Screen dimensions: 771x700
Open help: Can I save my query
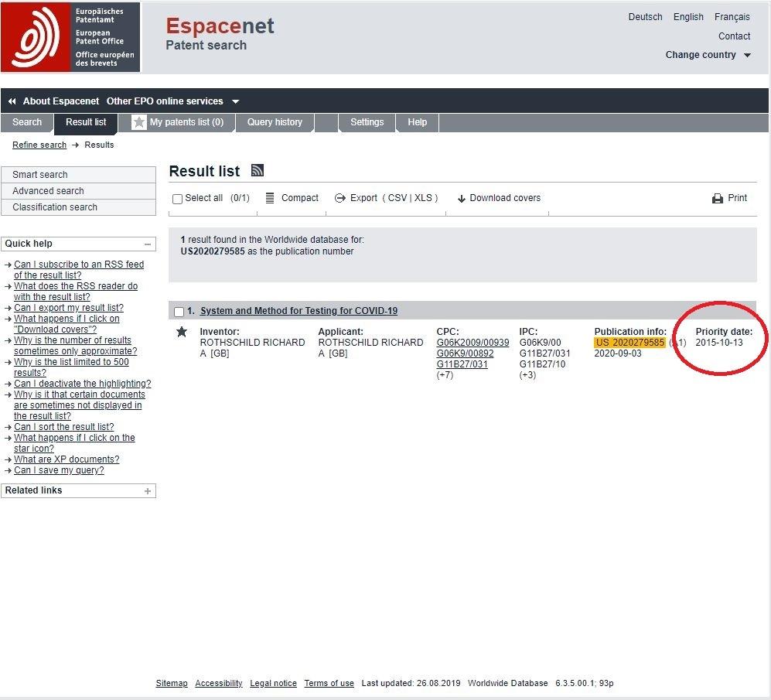(59, 470)
